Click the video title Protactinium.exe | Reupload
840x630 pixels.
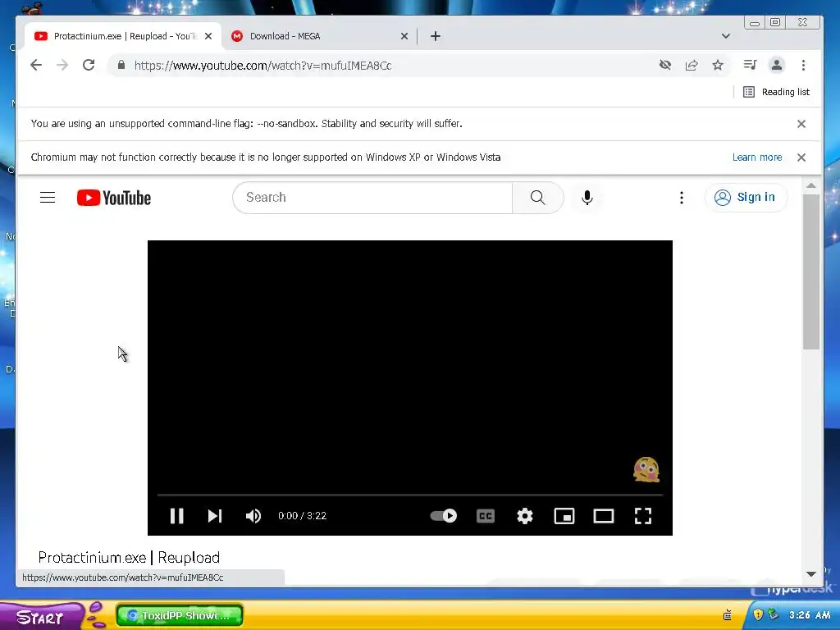(x=129, y=557)
